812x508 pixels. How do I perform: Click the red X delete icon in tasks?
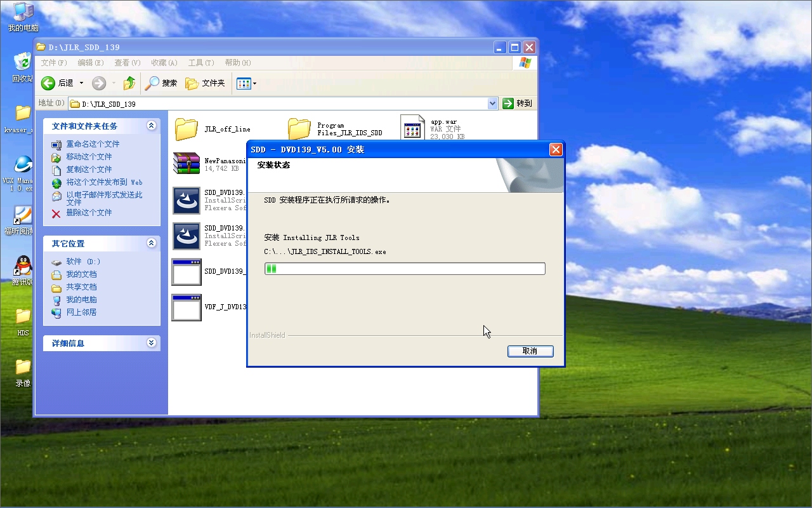coord(56,213)
